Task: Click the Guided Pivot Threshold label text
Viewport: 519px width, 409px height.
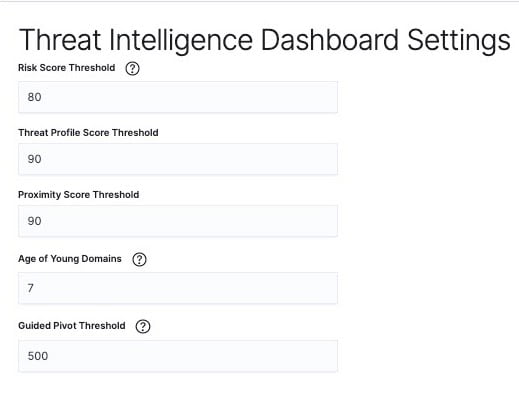Action: [72, 326]
